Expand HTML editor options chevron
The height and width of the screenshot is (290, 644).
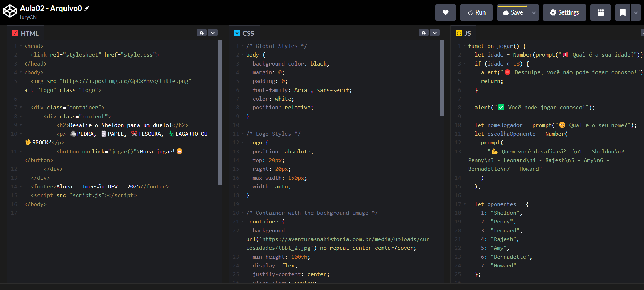coord(213,33)
